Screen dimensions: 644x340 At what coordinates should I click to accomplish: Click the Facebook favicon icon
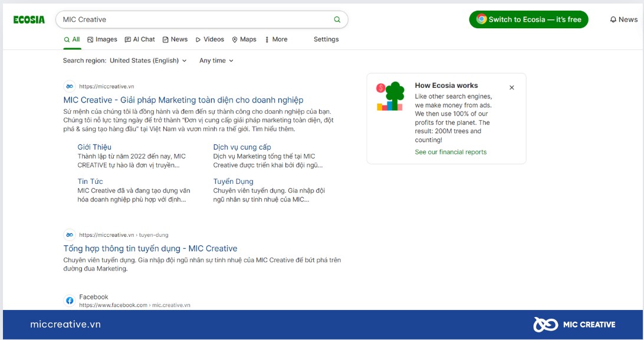[x=70, y=301]
